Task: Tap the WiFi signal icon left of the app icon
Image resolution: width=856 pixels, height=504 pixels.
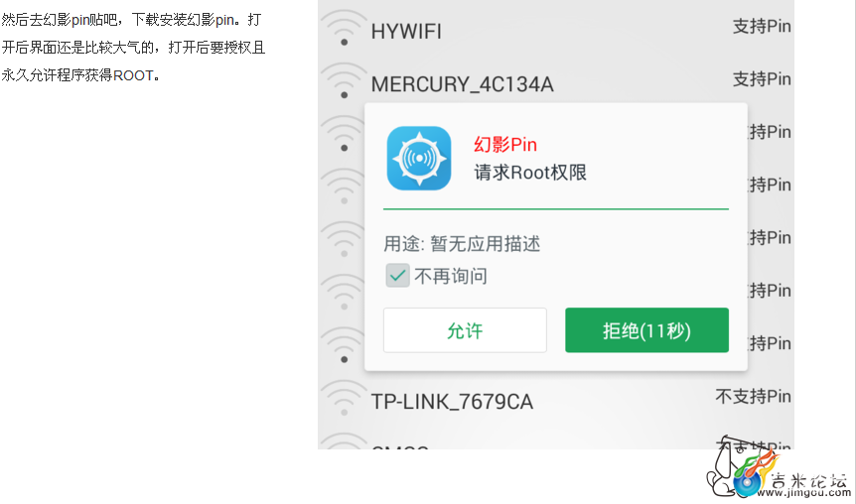Action: (x=343, y=133)
